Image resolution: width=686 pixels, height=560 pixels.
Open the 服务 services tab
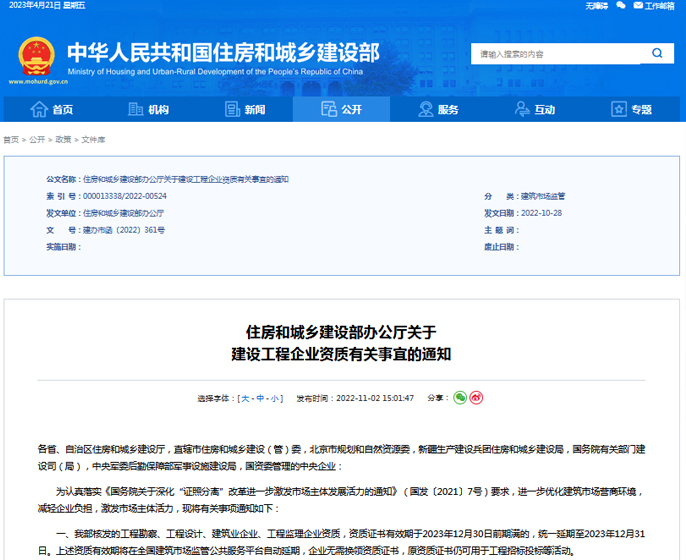pos(438,110)
